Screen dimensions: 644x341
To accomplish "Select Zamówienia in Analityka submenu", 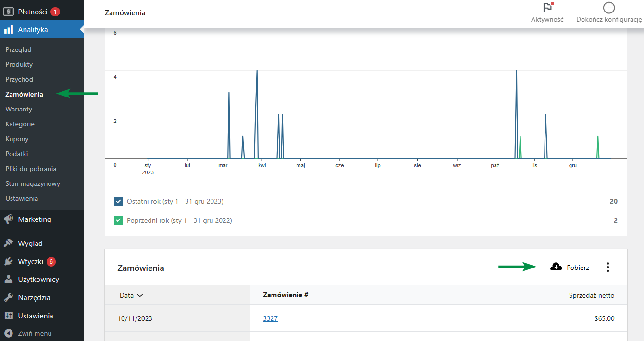I will [25, 94].
